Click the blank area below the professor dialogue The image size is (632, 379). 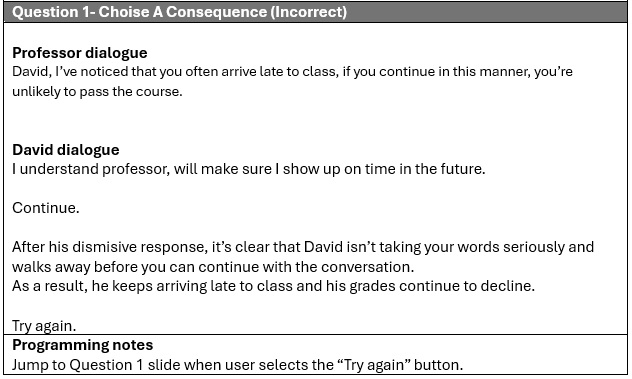coord(316,121)
